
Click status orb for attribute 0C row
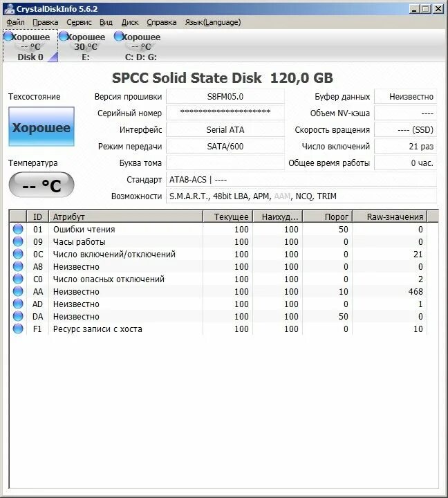pos(18,254)
